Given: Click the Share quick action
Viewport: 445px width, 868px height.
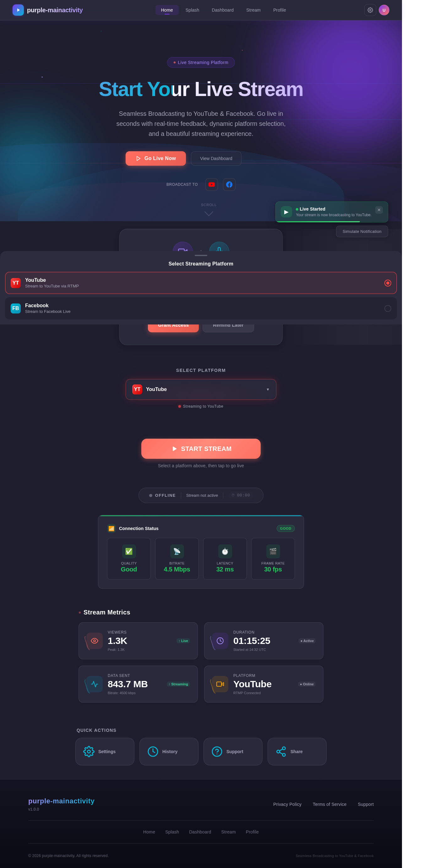Looking at the screenshot, I should [x=297, y=751].
